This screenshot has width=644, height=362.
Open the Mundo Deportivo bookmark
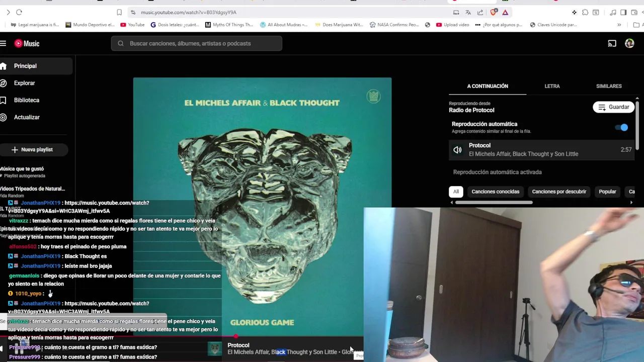[x=90, y=25]
